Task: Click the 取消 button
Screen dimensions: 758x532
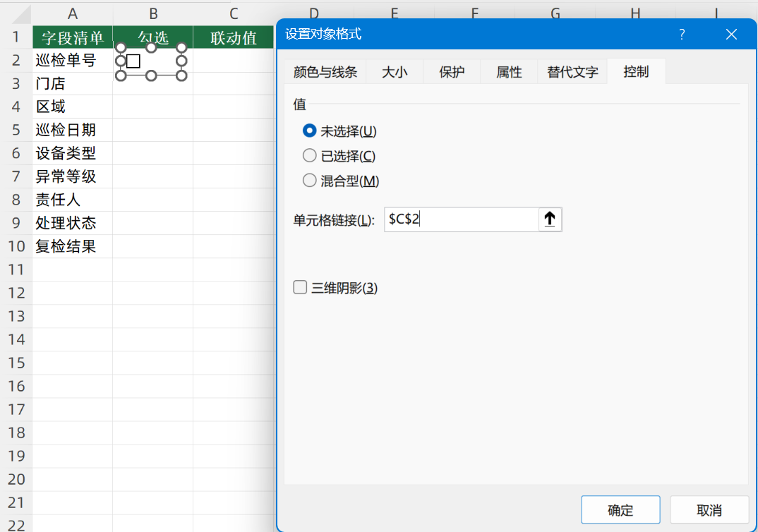Action: tap(709, 509)
